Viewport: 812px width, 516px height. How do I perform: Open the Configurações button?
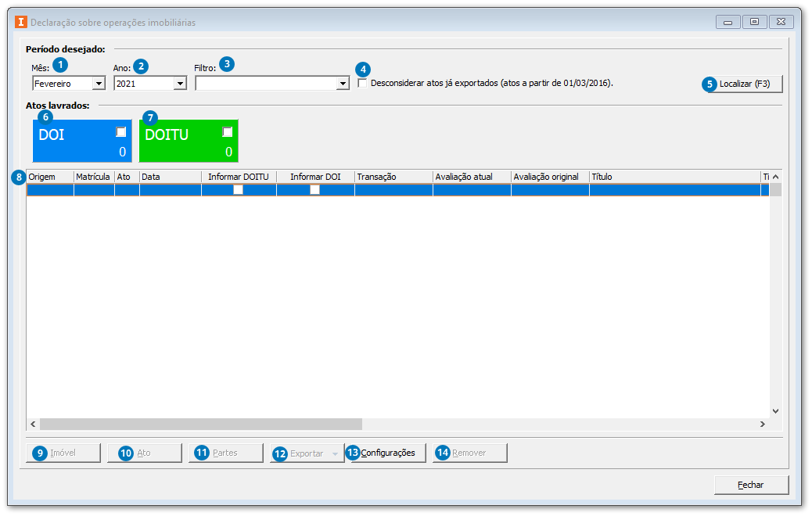(387, 453)
